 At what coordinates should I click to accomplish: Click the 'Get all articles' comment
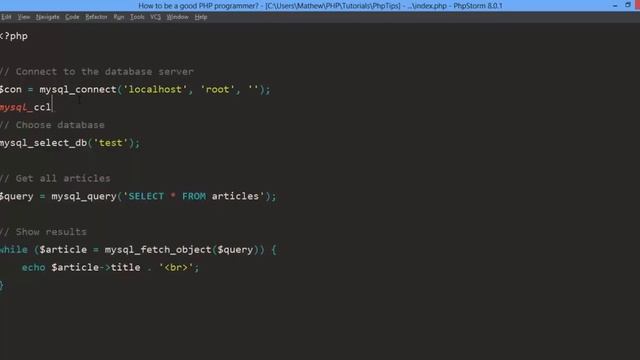coord(55,178)
